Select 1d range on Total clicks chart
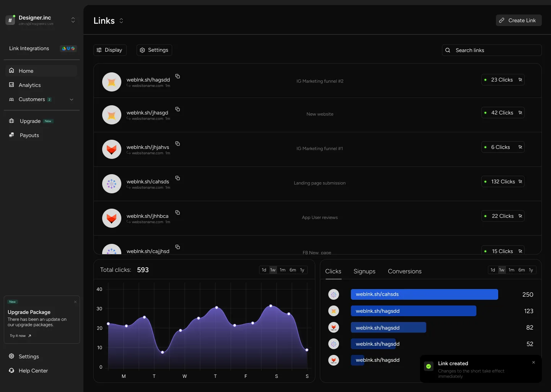 (264, 270)
